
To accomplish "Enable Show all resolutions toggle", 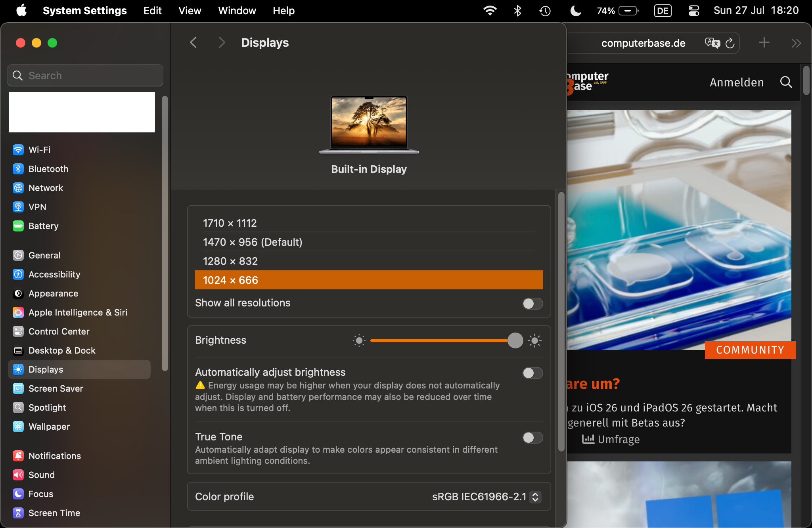I will 532,304.
